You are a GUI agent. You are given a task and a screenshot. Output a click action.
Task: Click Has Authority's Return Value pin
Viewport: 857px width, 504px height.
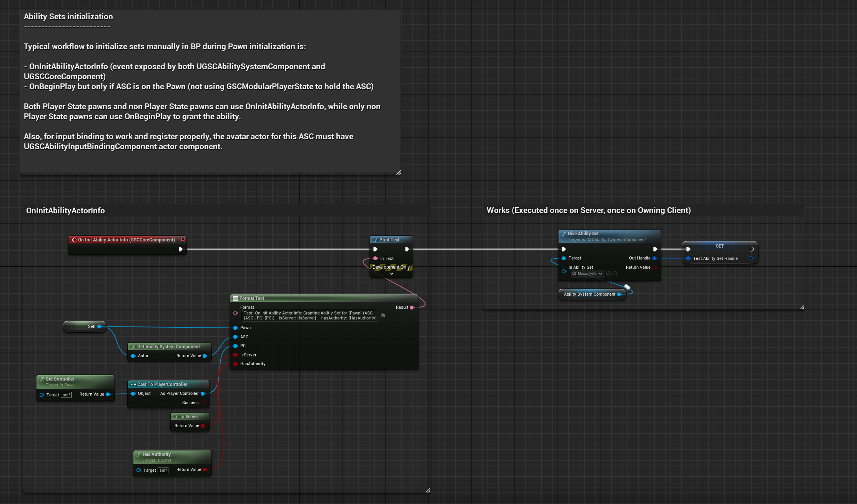point(205,470)
